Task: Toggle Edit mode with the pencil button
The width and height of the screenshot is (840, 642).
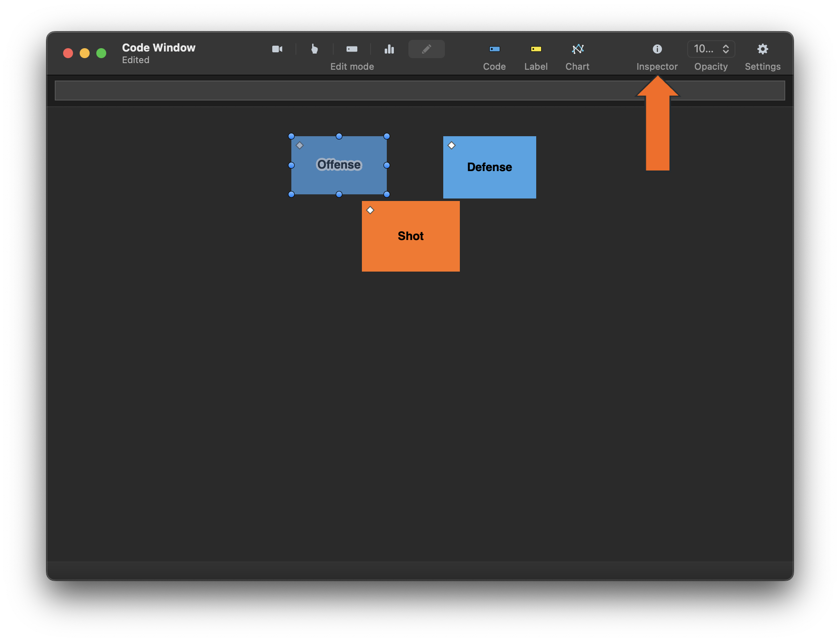Action: [x=426, y=49]
